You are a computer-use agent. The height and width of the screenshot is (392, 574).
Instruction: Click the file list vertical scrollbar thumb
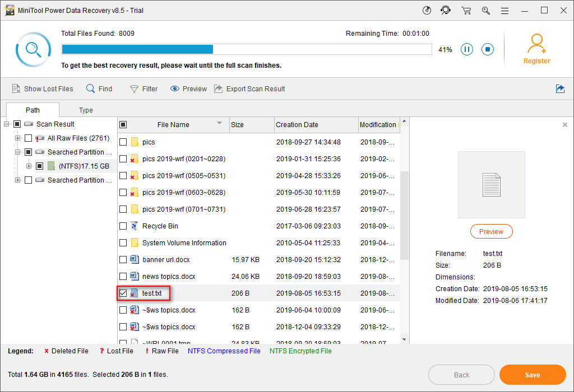[x=404, y=216]
